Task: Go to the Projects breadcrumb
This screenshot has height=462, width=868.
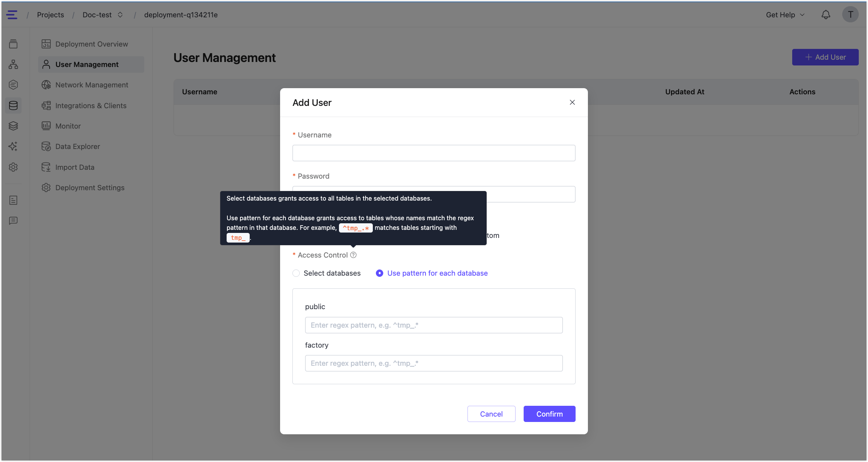Action: (50, 15)
